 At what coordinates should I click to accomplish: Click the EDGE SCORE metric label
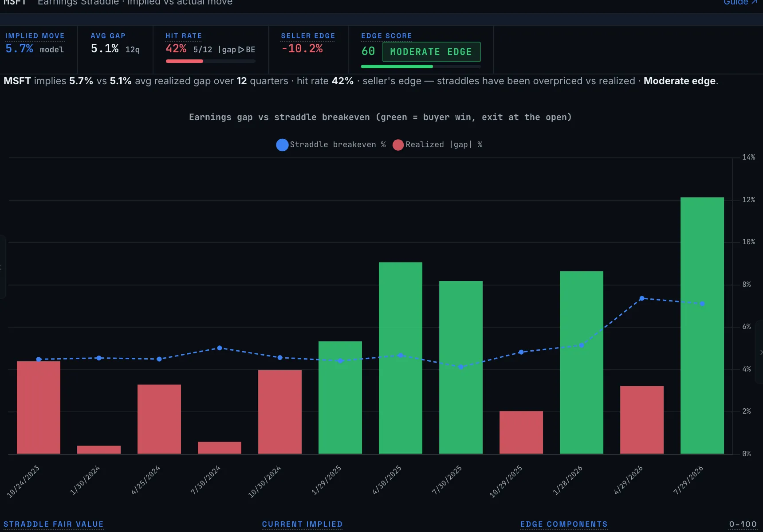click(x=386, y=36)
